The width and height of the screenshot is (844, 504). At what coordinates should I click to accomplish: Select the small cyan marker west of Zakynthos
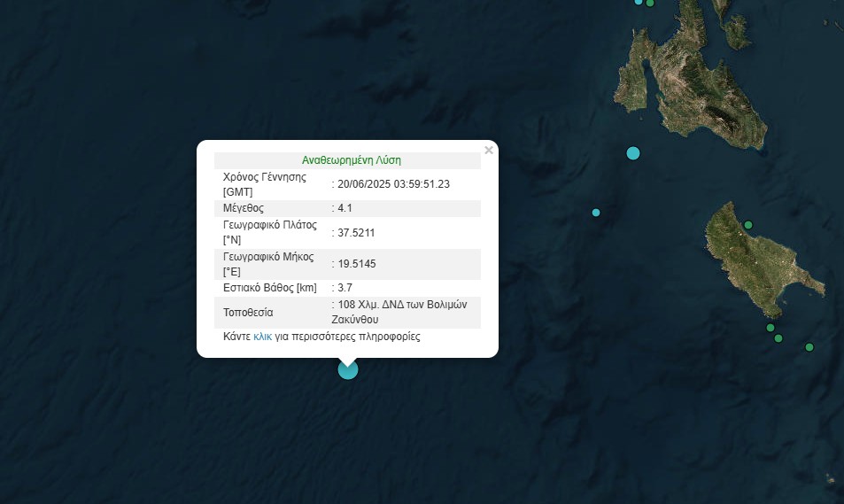coord(596,213)
